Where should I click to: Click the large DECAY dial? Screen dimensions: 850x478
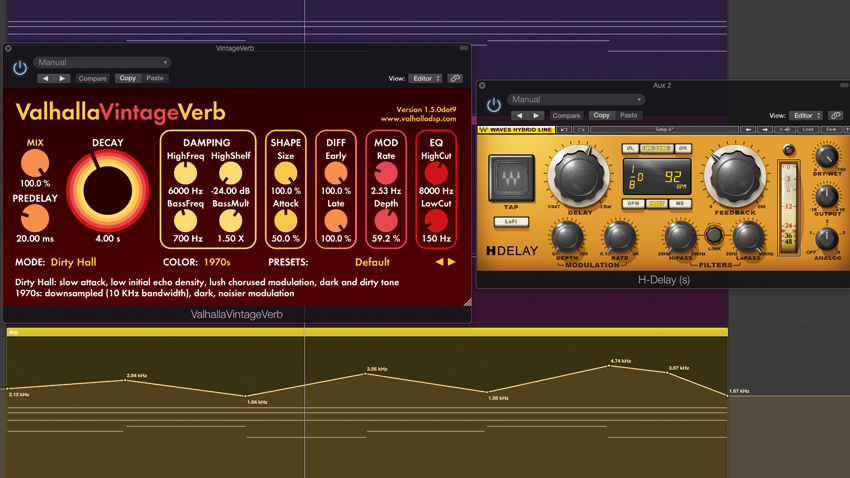point(107,191)
